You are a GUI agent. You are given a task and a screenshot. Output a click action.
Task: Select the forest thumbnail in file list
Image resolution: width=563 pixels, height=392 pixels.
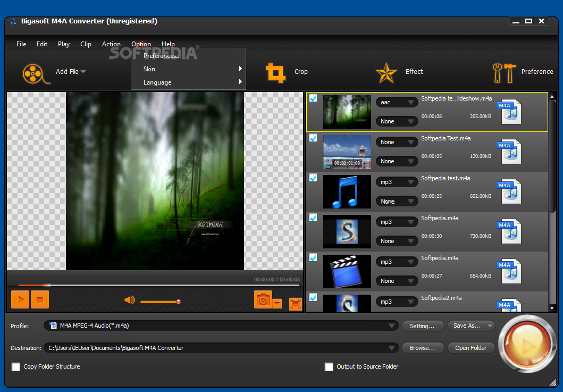[x=347, y=112]
